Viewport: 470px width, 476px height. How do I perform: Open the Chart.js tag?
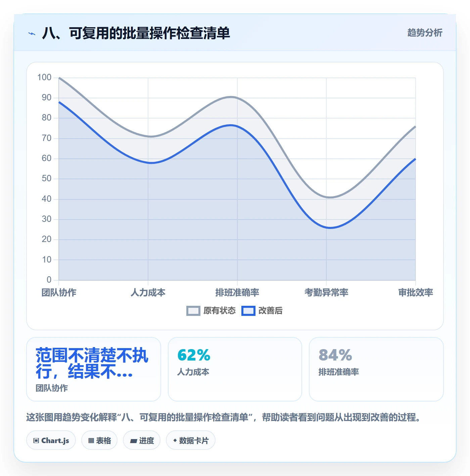[51, 440]
